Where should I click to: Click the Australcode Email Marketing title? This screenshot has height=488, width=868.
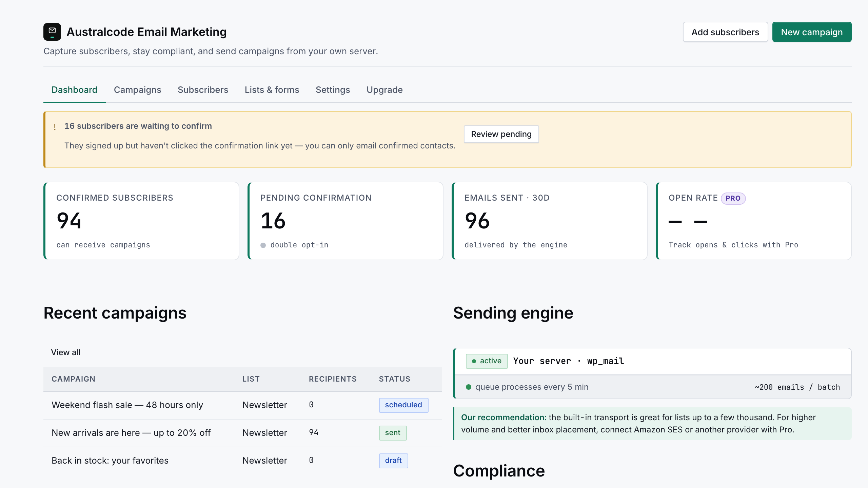146,32
